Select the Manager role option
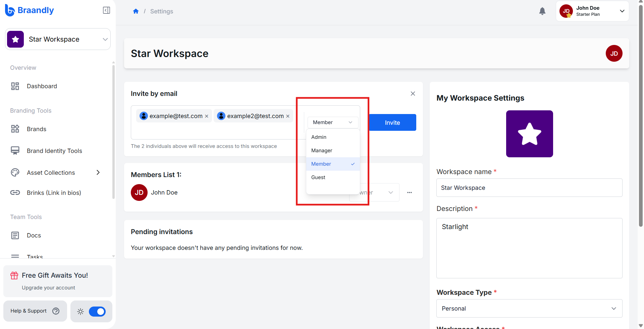The width and height of the screenshot is (644, 329). [333, 151]
